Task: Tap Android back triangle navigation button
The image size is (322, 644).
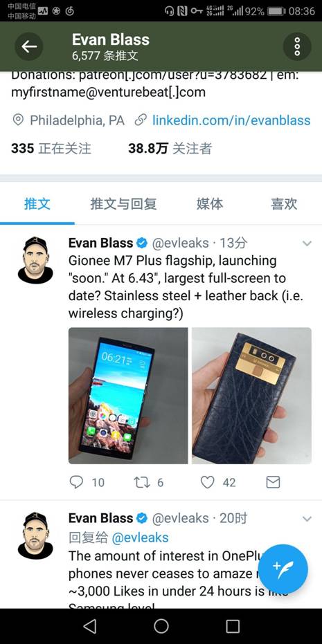Action: [x=89, y=626]
